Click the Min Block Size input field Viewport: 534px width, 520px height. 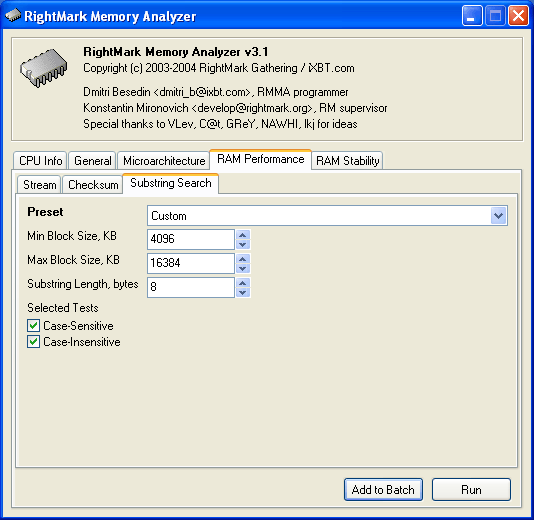(x=191, y=239)
